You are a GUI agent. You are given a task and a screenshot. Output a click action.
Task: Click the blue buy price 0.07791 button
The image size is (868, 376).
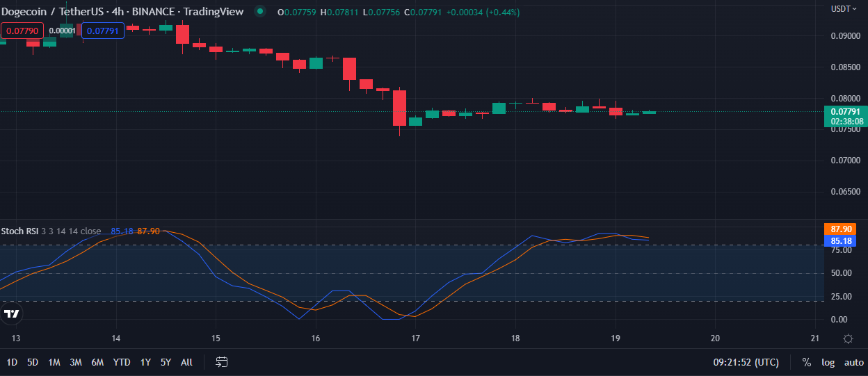[103, 31]
